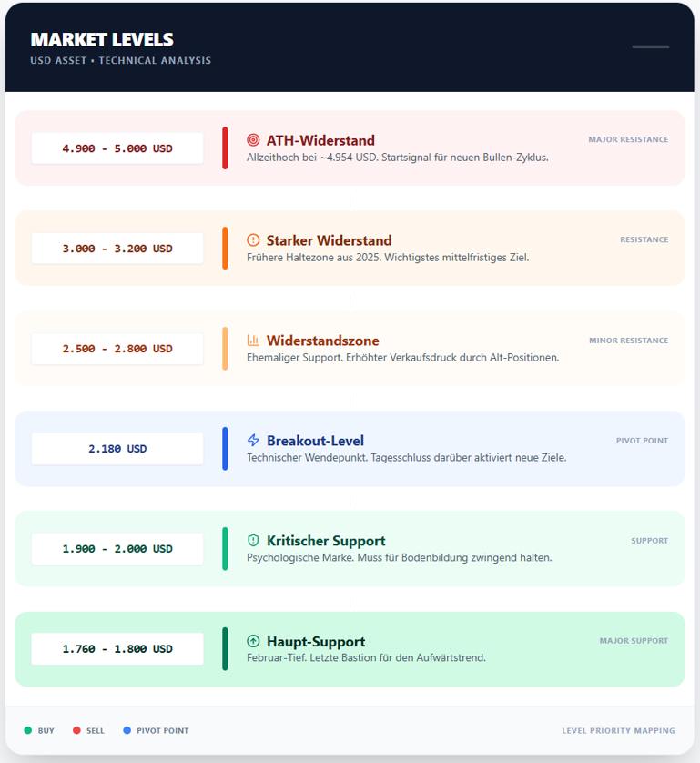Click the red SELL legend dot
700x763 pixels.
pyautogui.click(x=76, y=730)
